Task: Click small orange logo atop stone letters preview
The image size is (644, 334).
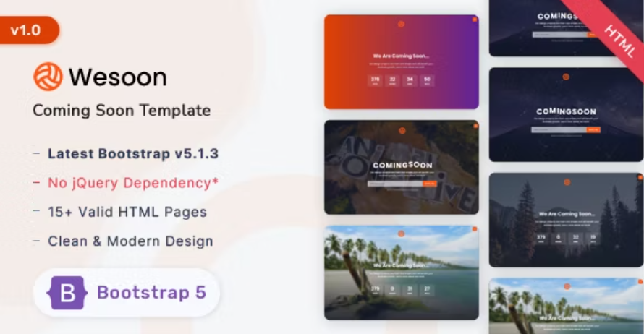Action: [x=402, y=130]
